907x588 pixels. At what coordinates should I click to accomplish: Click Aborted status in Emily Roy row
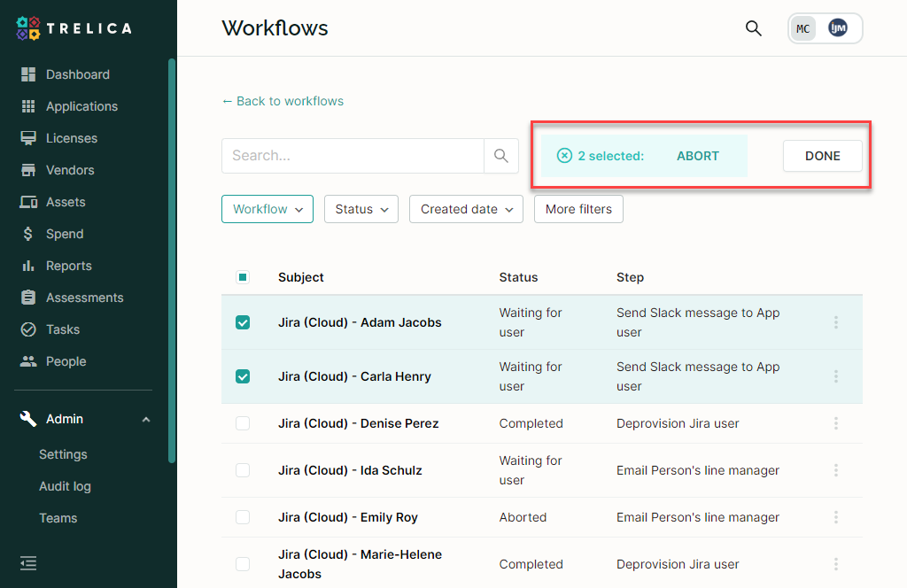[523, 517]
